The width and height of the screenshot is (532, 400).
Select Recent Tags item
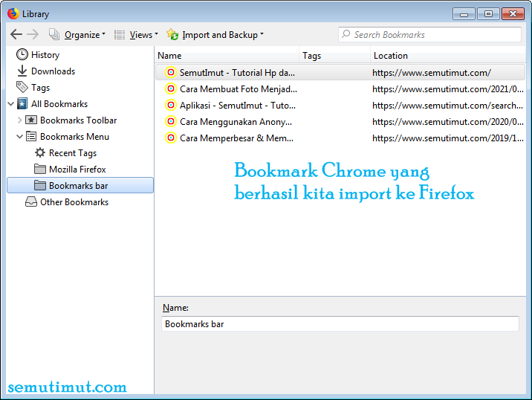click(x=73, y=153)
